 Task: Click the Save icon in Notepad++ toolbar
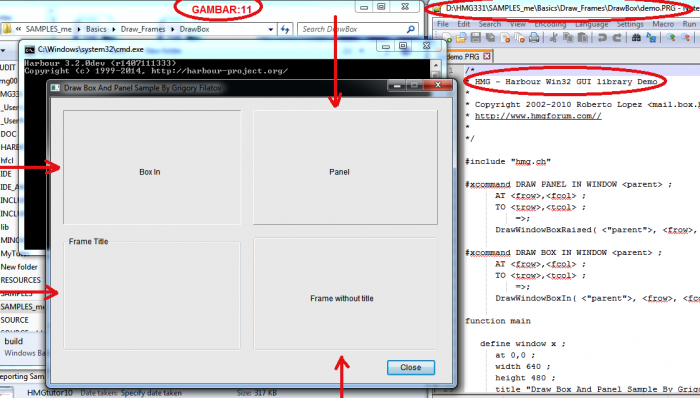(476, 38)
